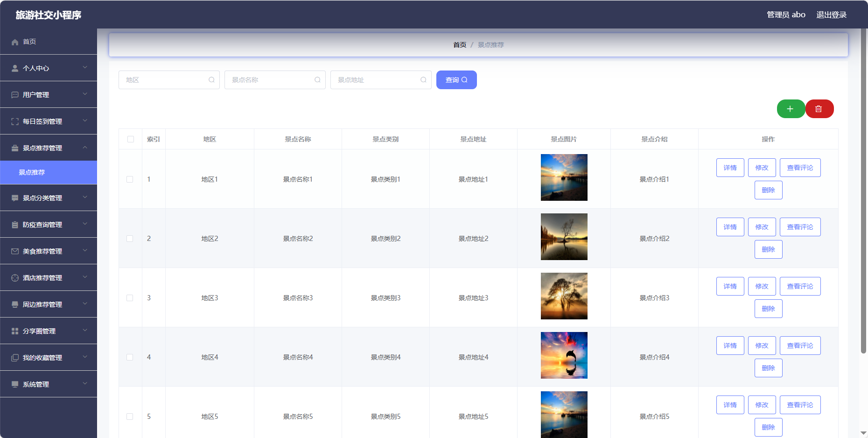Click the home icon beside 首页 in sidebar
Viewport: 868px width, 438px height.
(15, 42)
